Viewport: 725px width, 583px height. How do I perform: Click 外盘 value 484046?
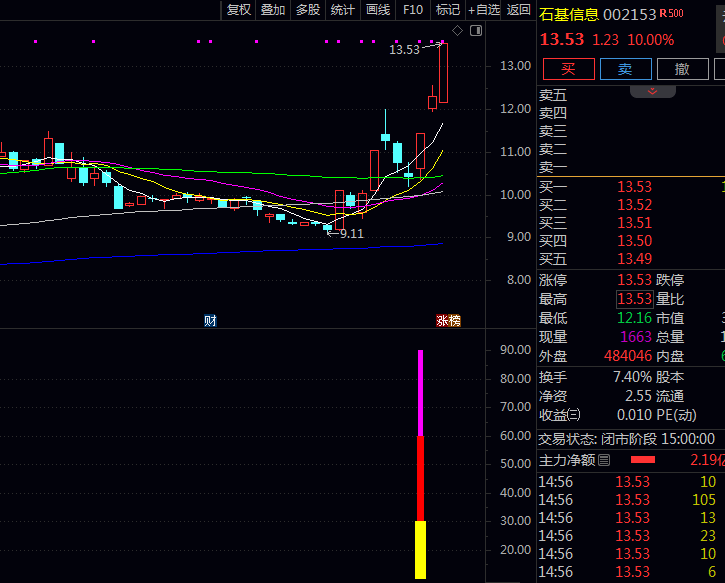click(x=628, y=356)
